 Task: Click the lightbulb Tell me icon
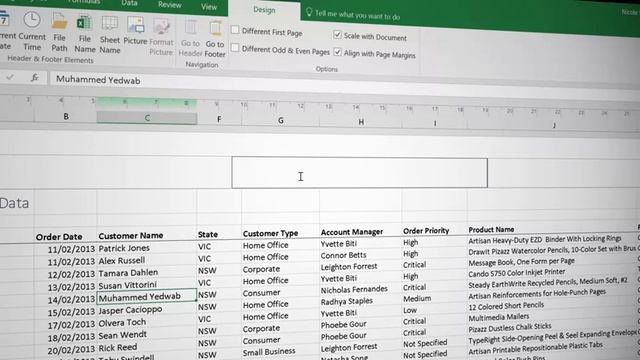coord(309,13)
